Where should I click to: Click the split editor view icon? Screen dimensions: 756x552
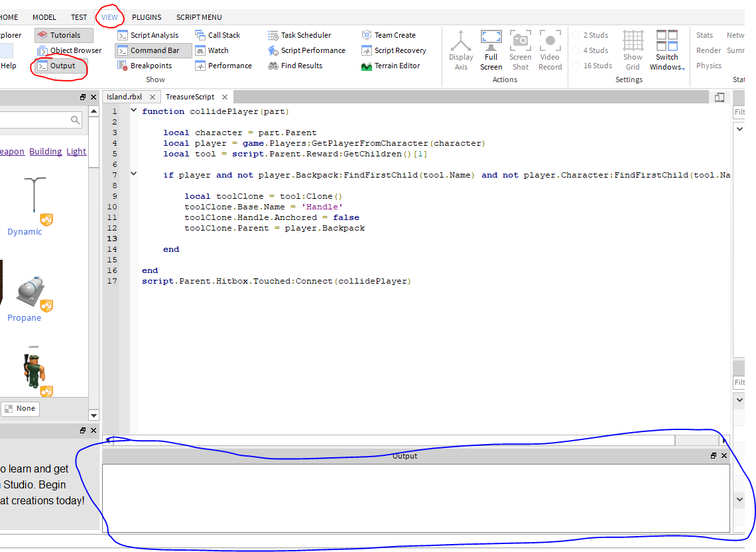pos(720,97)
